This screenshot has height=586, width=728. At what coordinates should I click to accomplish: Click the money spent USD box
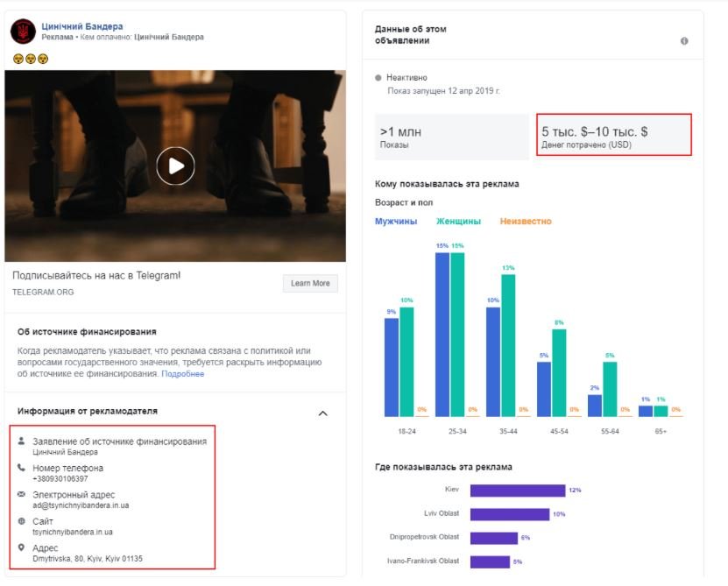pyautogui.click(x=614, y=136)
